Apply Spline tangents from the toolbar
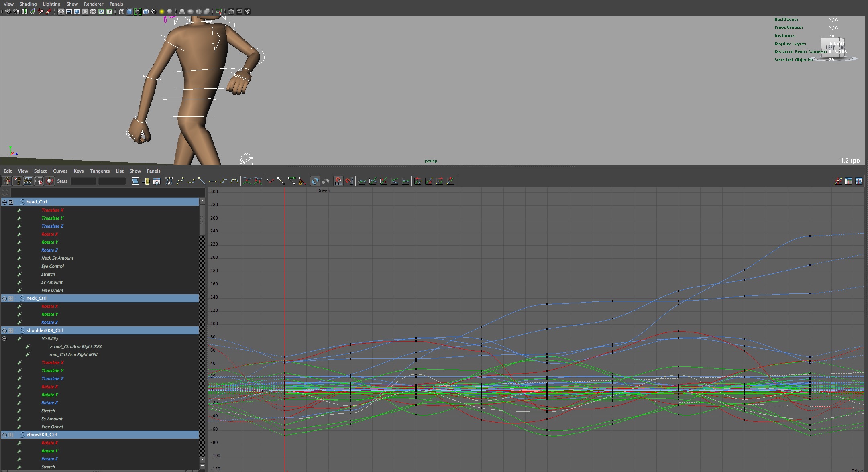Viewport: 868px width, 472px height. 180,181
